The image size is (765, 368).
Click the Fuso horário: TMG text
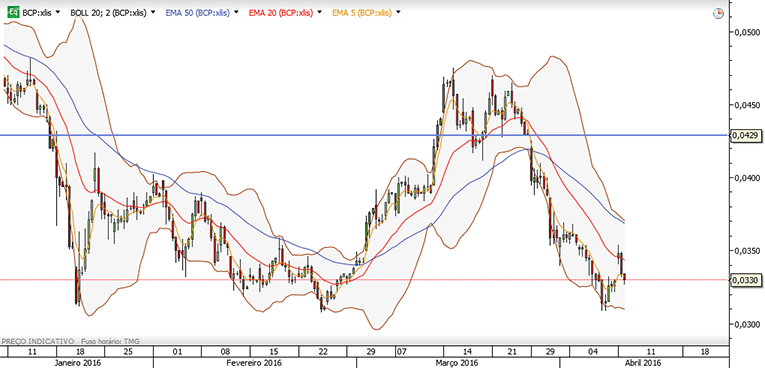(x=109, y=341)
